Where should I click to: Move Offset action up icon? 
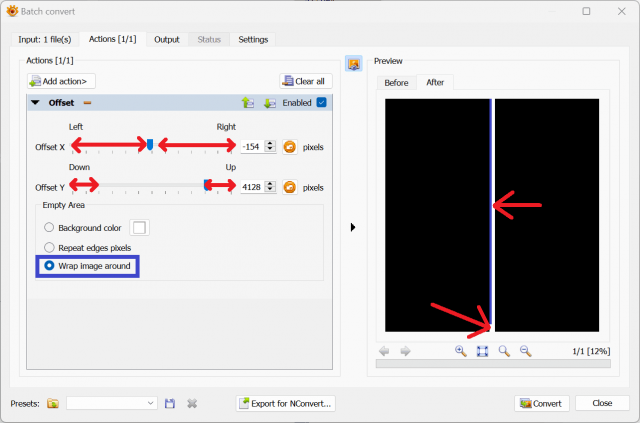[248, 103]
